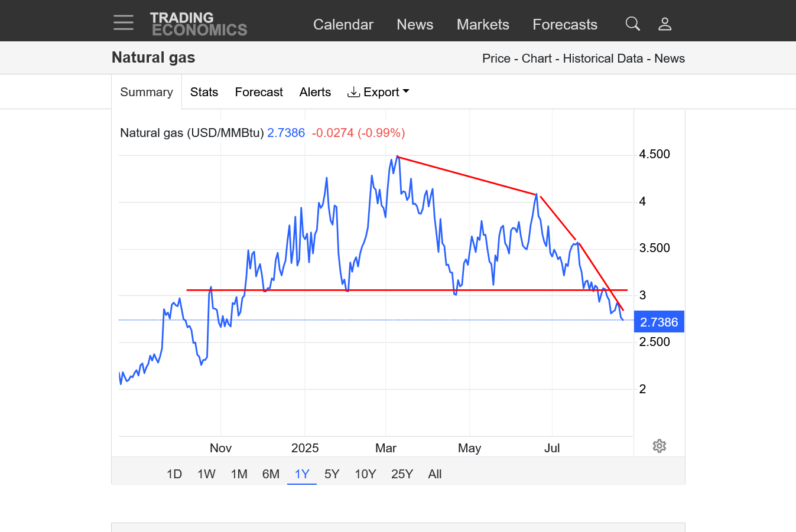
Task: Go to Calendar in top navigation
Action: pyautogui.click(x=343, y=24)
